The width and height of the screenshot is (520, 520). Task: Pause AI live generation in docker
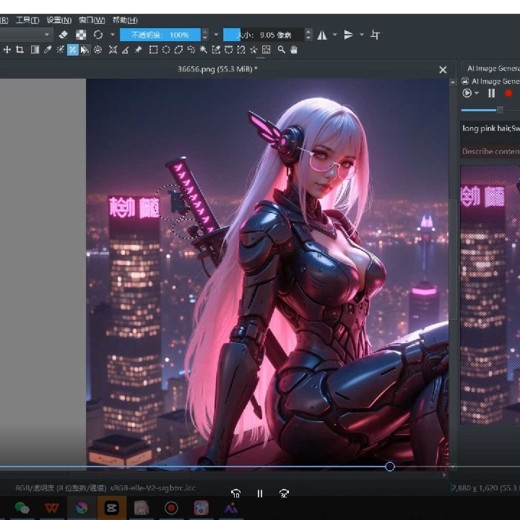pyautogui.click(x=492, y=93)
